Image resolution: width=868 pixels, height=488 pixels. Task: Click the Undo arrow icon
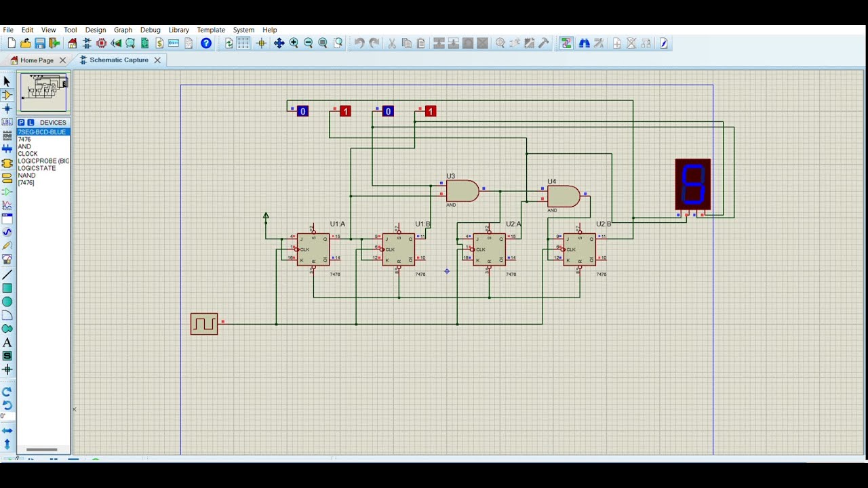[x=359, y=43]
